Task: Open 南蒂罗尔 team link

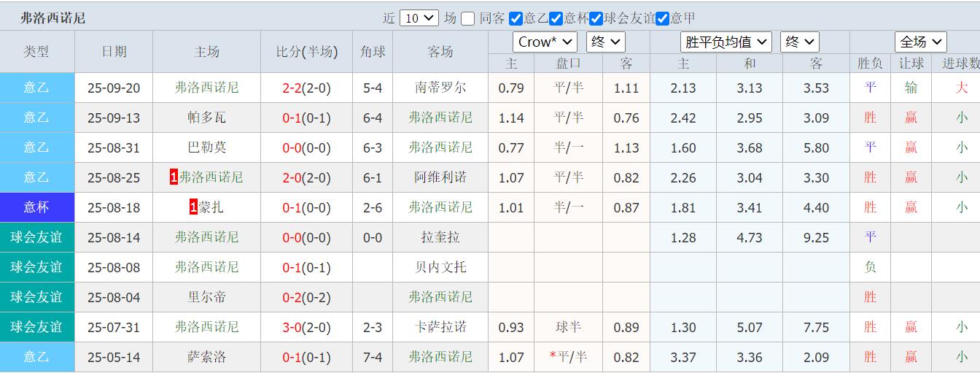Action: click(440, 88)
